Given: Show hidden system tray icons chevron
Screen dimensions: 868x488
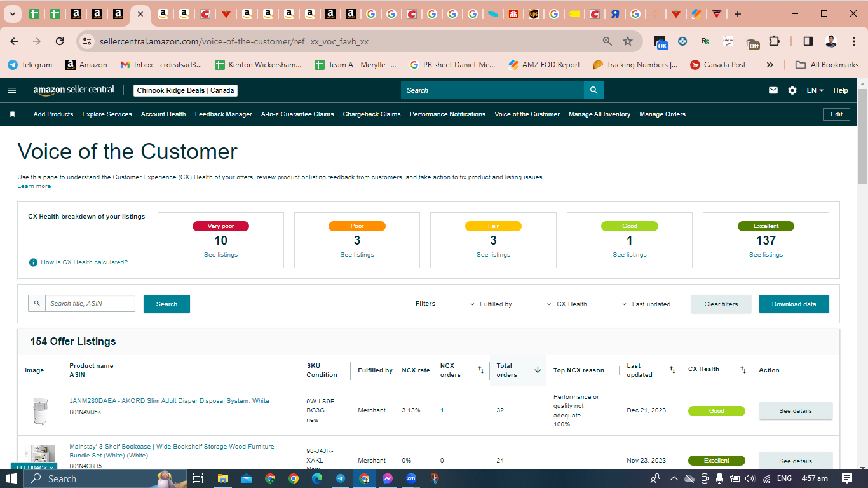Looking at the screenshot, I should click(674, 478).
